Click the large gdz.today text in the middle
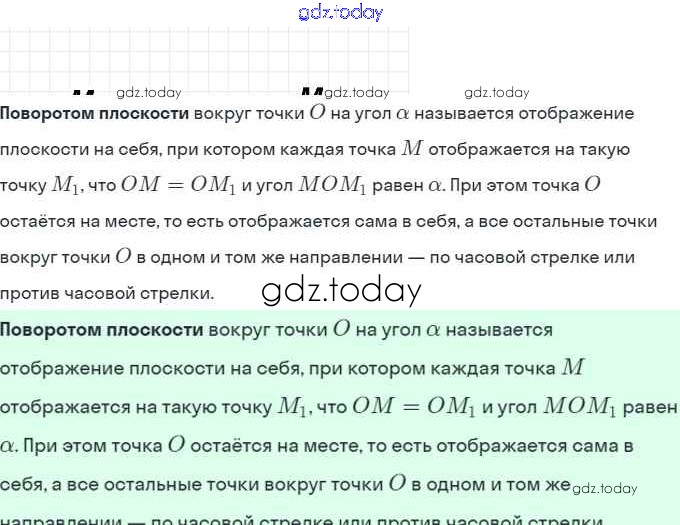 click(x=341, y=291)
